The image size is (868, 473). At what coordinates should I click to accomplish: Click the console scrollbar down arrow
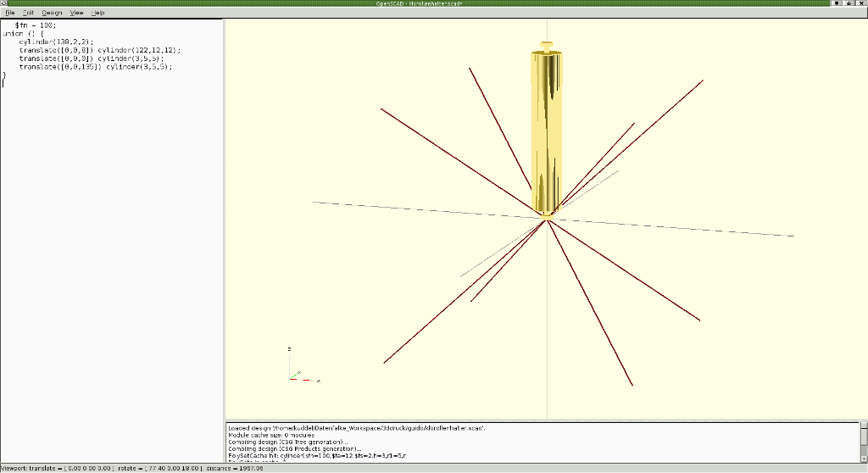864,459
